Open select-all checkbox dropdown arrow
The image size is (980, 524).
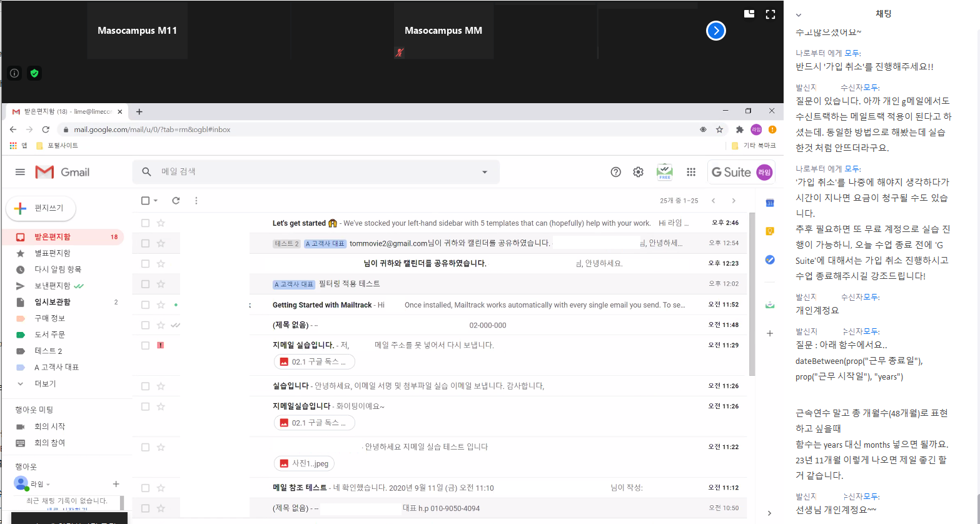point(156,201)
